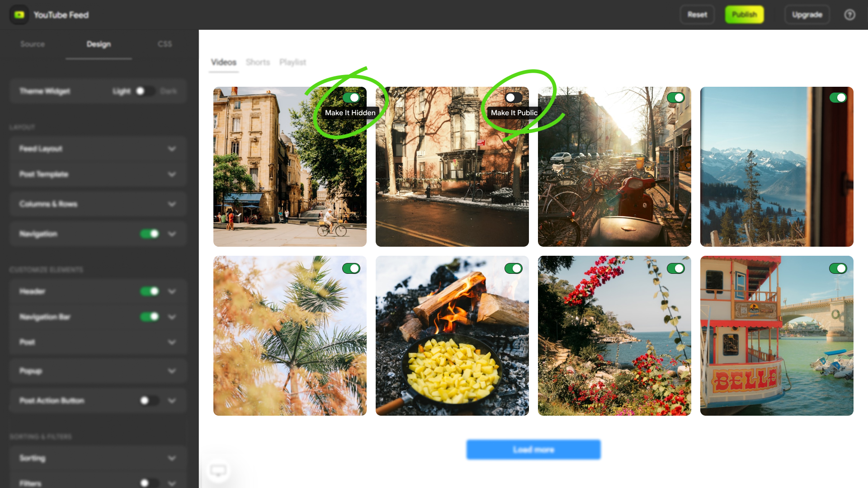
Task: Open the Playlist tab
Action: pos(292,62)
